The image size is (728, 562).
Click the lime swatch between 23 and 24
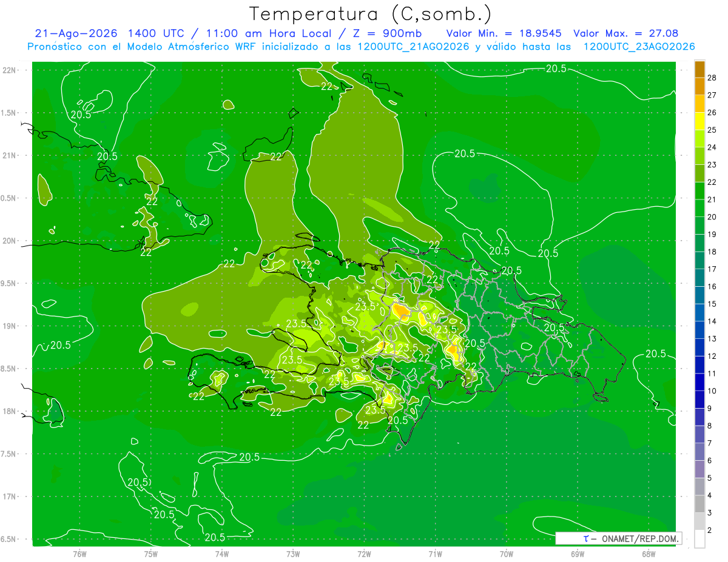[699, 156]
